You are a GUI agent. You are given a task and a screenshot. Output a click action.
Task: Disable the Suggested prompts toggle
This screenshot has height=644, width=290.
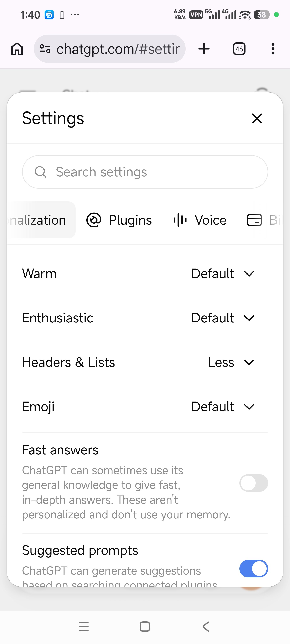point(254,569)
